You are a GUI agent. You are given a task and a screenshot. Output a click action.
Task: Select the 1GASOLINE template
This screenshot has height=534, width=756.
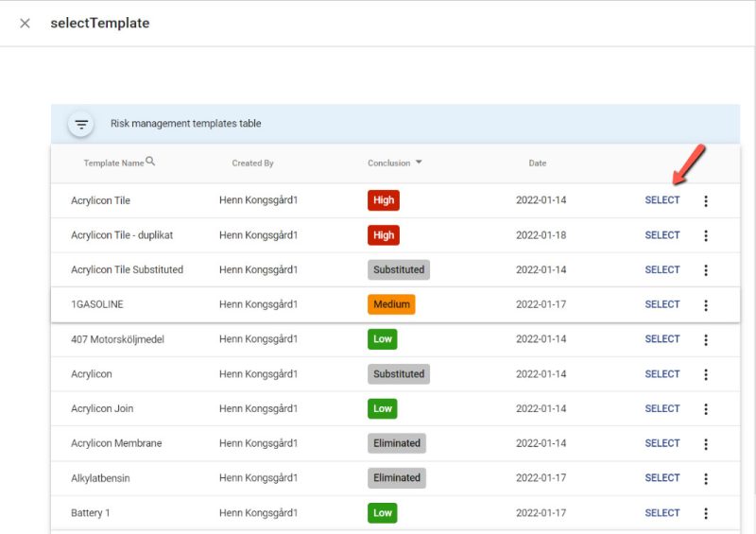662,304
